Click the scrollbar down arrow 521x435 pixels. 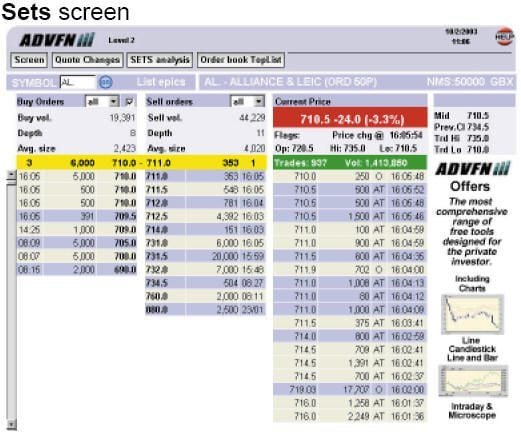11,424
